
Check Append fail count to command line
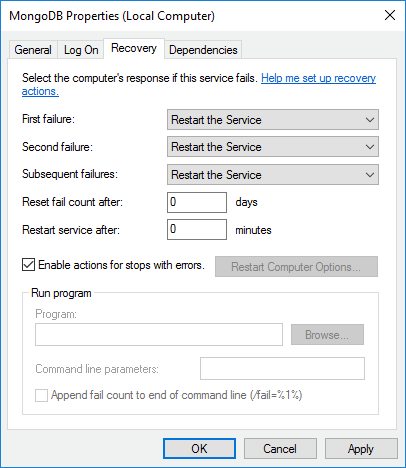(41, 396)
